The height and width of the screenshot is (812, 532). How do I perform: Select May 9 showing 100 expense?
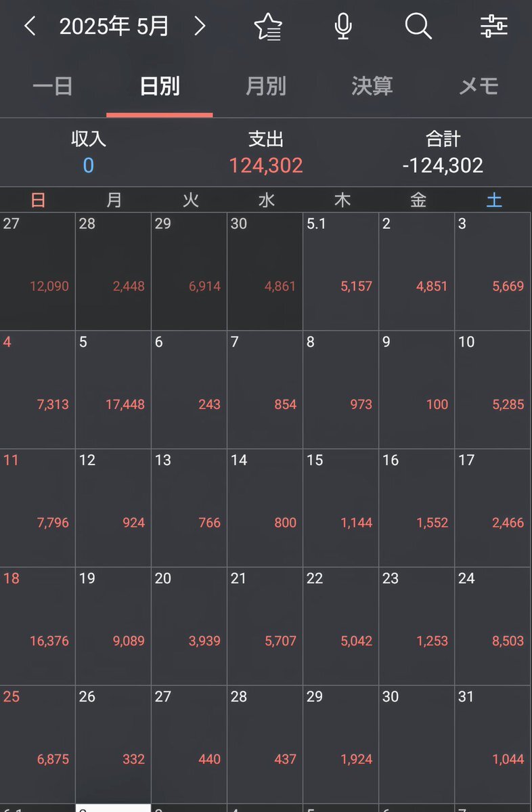coord(416,389)
